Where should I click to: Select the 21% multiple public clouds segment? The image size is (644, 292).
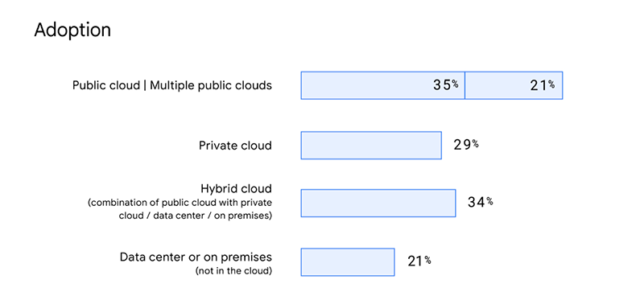tap(514, 85)
